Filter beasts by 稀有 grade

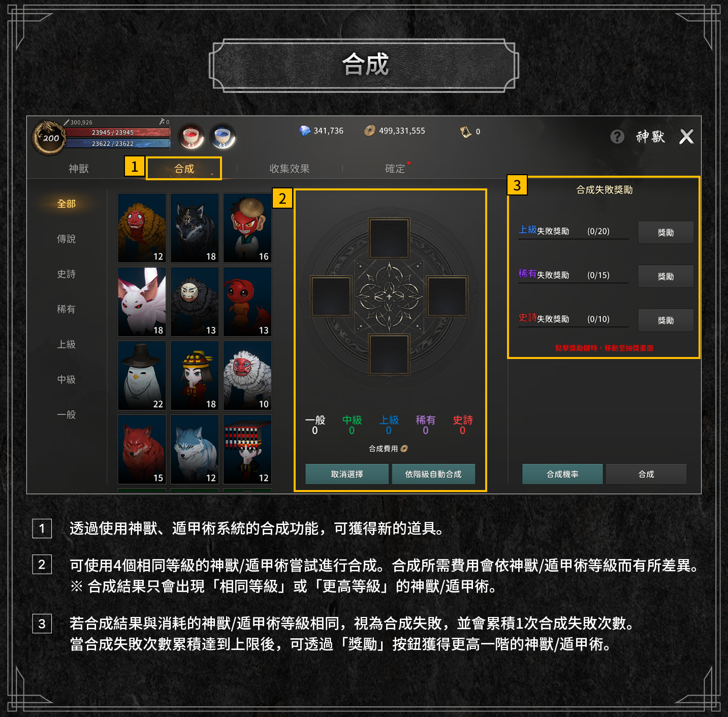point(67,309)
